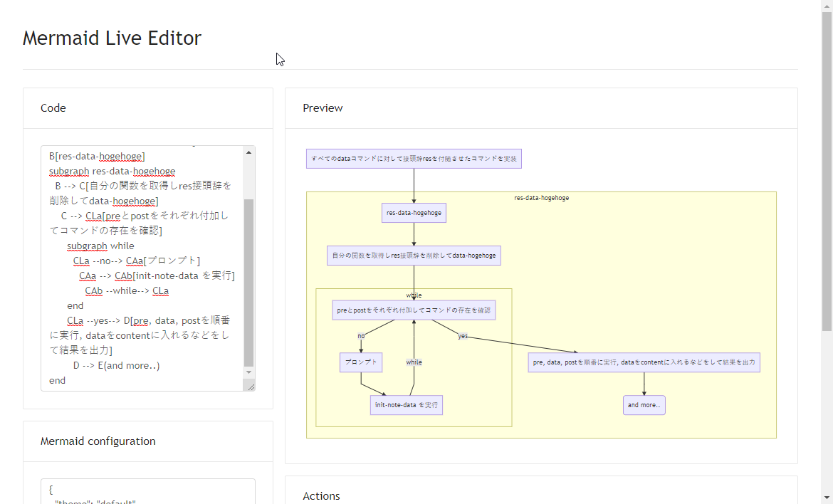
Task: Click the page scrollbar's up arrow
Action: pyautogui.click(x=827, y=6)
